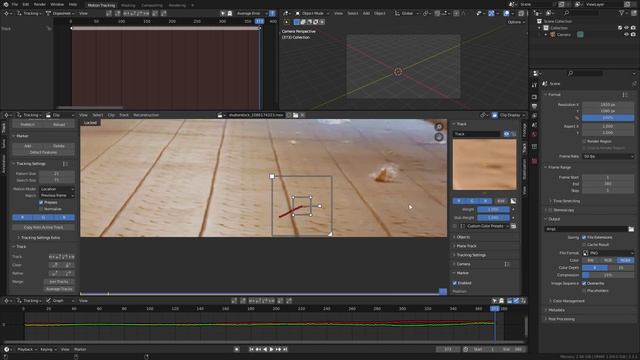Click the play button in timeline
The image size is (640, 360).
coord(271,349)
